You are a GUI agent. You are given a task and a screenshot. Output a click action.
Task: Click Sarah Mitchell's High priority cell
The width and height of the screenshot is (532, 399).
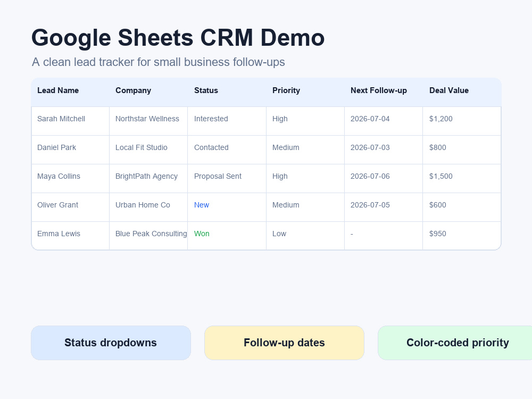(x=305, y=121)
